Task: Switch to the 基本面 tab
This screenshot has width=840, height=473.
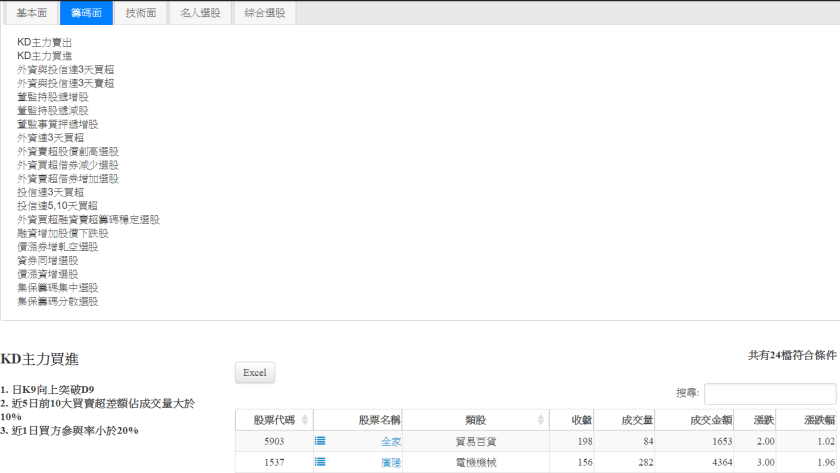Action: click(x=32, y=13)
